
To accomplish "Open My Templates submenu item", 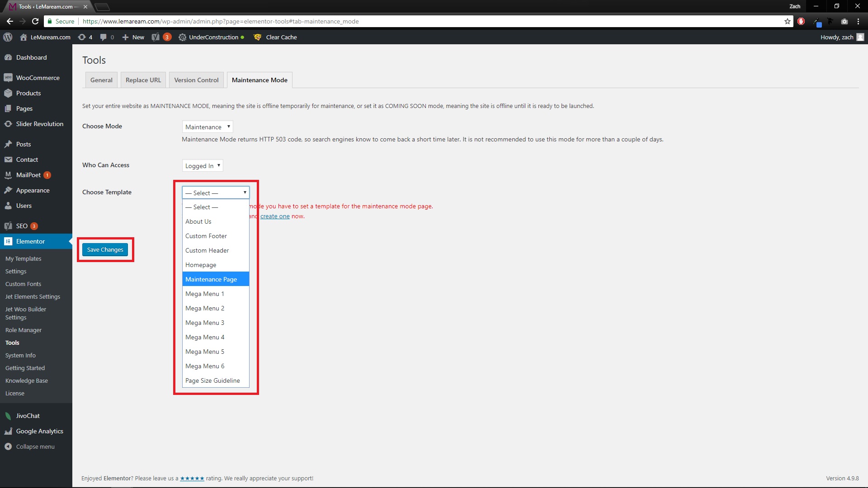I will pyautogui.click(x=24, y=259).
